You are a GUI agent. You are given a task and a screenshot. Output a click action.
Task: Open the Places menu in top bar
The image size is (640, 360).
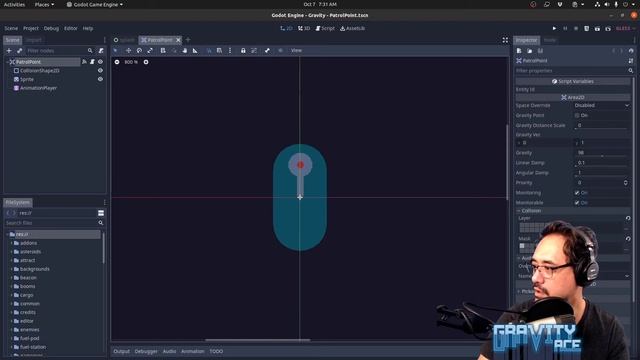pyautogui.click(x=44, y=4)
